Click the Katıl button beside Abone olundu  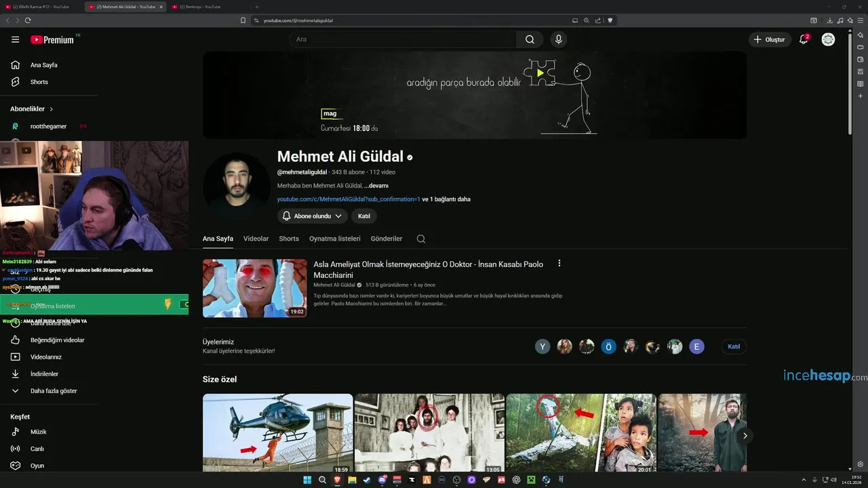tap(364, 216)
